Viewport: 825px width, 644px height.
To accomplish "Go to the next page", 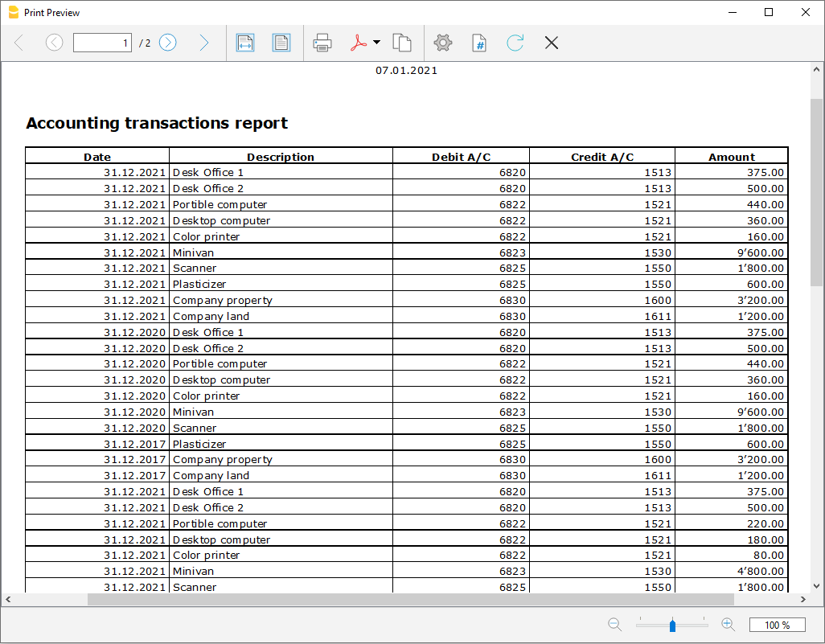I will (x=167, y=43).
